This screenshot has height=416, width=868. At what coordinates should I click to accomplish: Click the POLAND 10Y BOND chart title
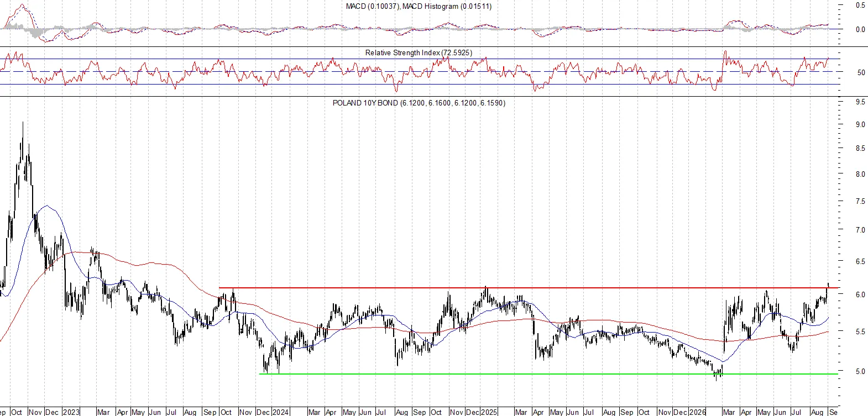pos(419,103)
